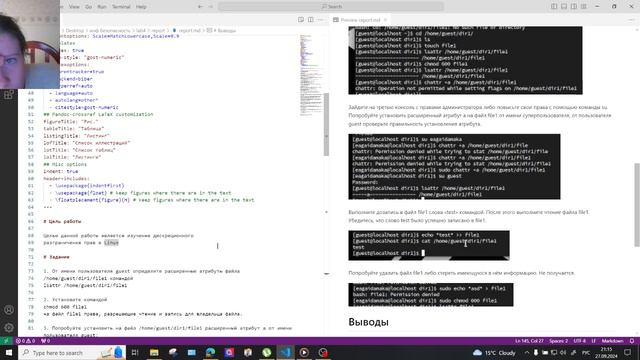Click the Desktop breadcrumb segment

[x=75, y=31]
